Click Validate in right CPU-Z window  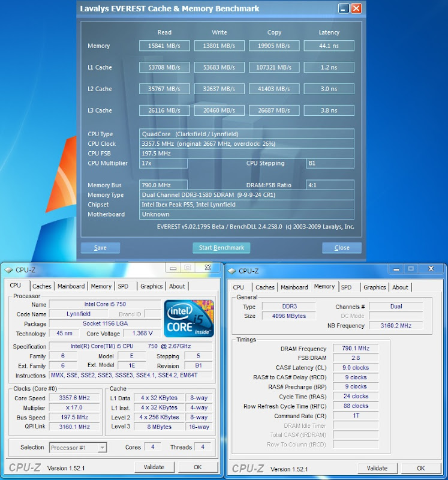click(377, 468)
